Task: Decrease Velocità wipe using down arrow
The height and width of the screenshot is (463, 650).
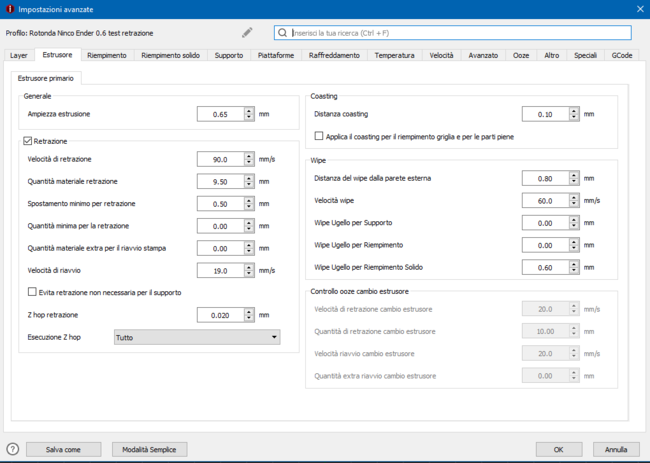Action: (x=574, y=204)
